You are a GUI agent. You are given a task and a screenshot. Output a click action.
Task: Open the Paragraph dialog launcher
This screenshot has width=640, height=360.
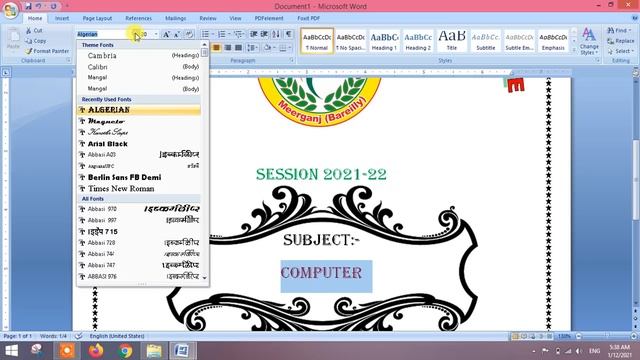292,60
